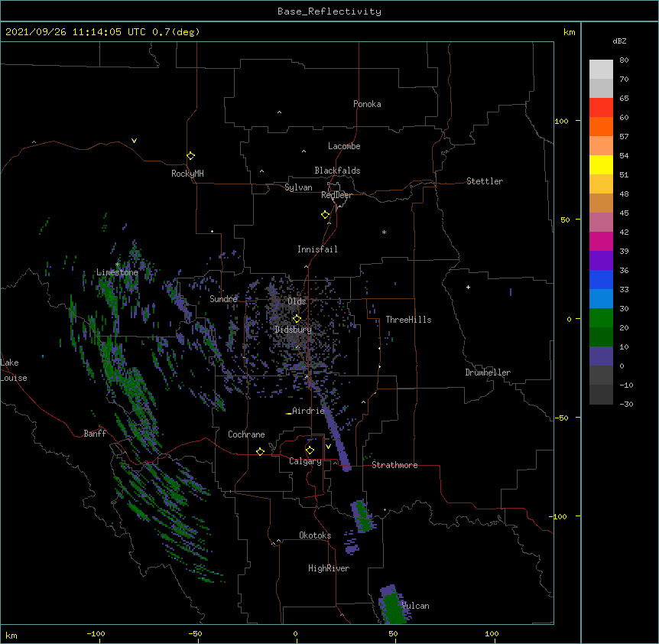Click the Innisfail city label
Screen dimensions: 659x644
tap(317, 249)
